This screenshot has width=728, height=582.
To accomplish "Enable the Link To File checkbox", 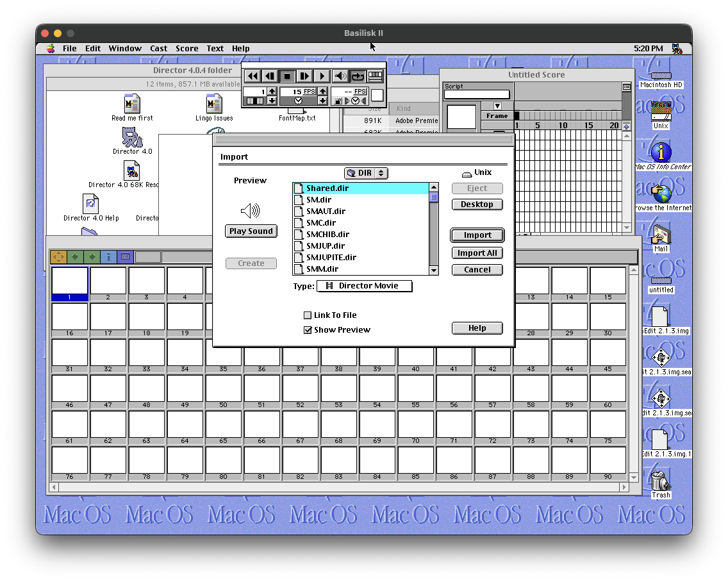I will pos(308,315).
